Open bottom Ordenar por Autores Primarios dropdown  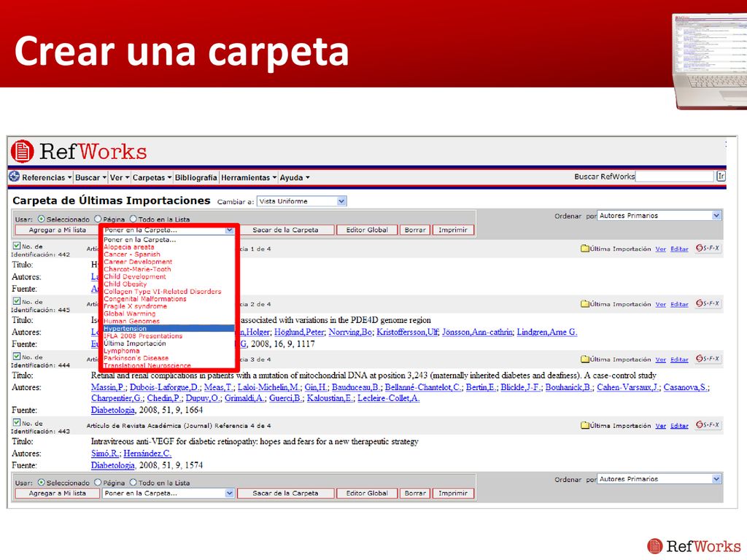(x=659, y=478)
